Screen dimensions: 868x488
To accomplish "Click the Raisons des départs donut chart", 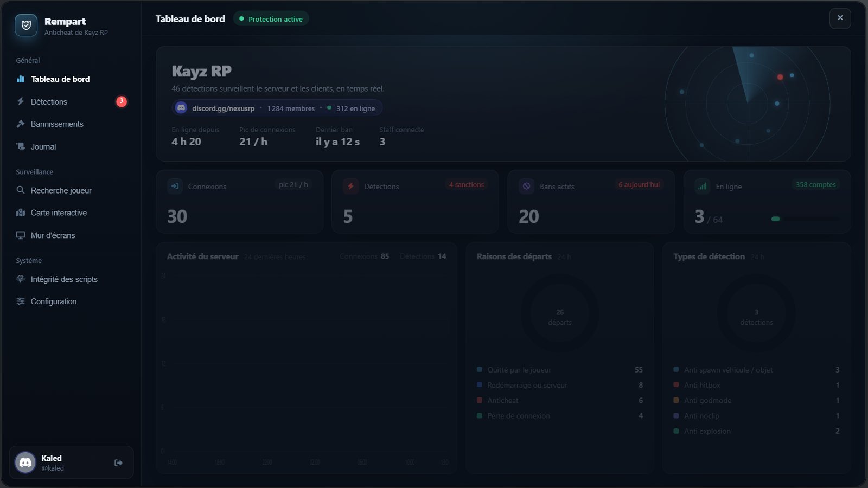I will tap(560, 313).
